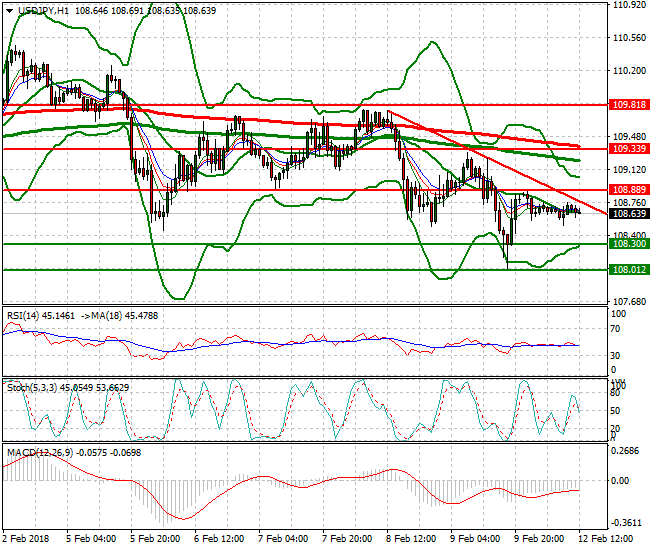Open the chart menu triangle beside USDJPY,H1
The width and height of the screenshot is (650, 550).
9,11
